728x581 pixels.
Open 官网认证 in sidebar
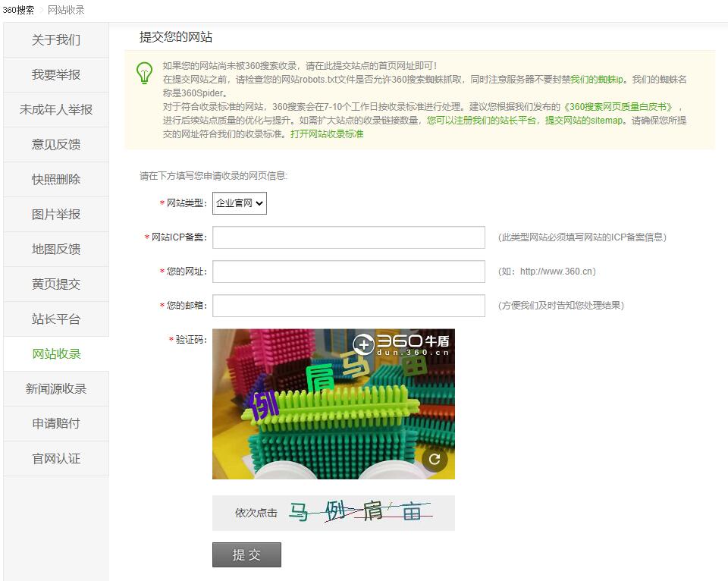pyautogui.click(x=56, y=459)
